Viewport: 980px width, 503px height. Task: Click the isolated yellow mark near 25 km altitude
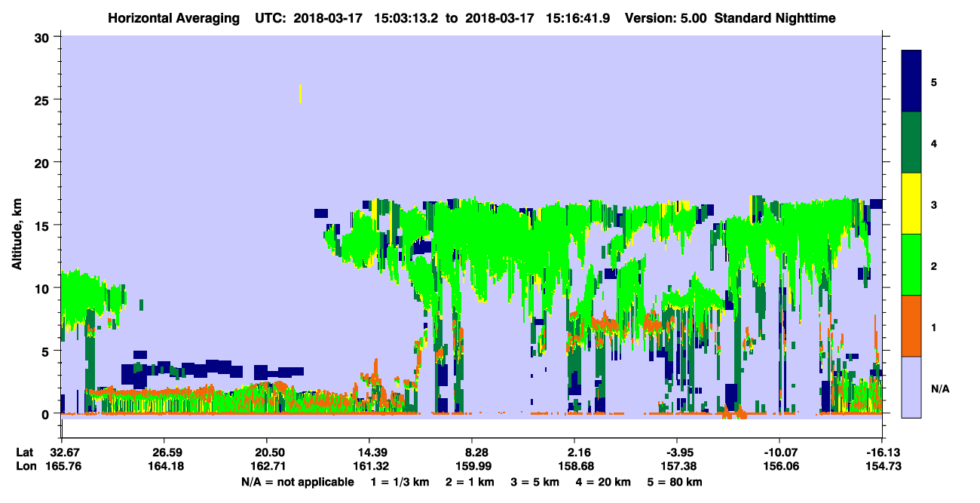[x=301, y=94]
